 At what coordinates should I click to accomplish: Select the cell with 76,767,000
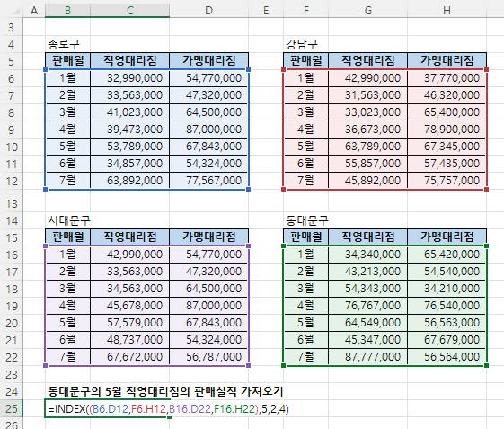click(368, 306)
